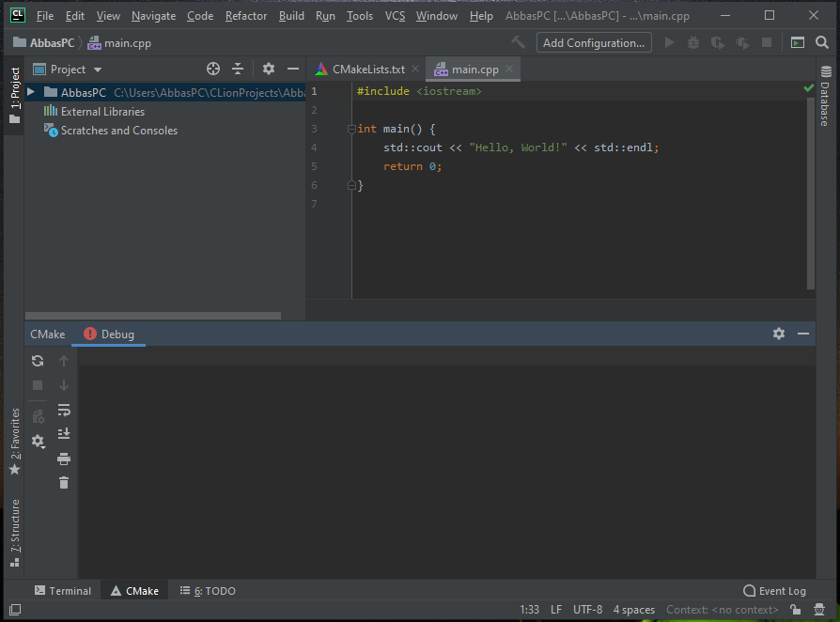Click the CMake tool window button
This screenshot has height=622, width=840.
(x=134, y=590)
